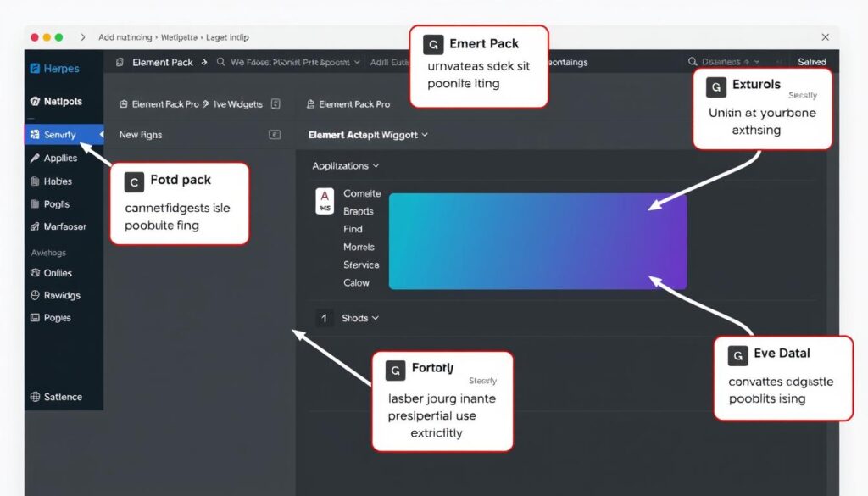
Task: Select the Senurty sidebar icon
Action: (35, 135)
